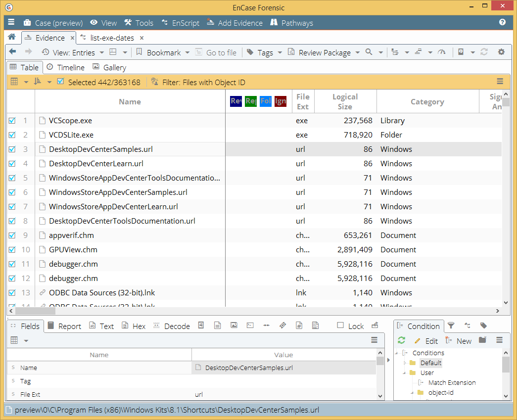The height and width of the screenshot is (420, 517).
Task: Open the Review Package dropdown arrow
Action: (x=357, y=52)
